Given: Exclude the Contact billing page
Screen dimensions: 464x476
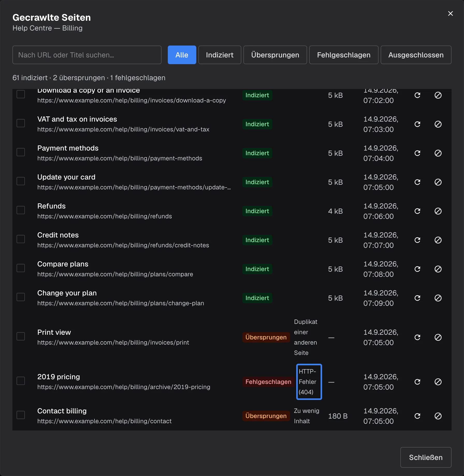Looking at the screenshot, I should (x=438, y=416).
